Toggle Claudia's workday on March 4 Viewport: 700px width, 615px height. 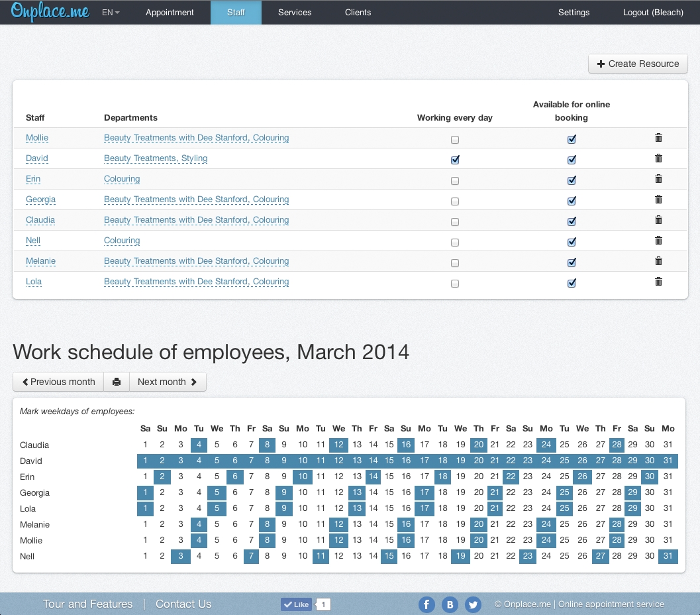coord(199,445)
